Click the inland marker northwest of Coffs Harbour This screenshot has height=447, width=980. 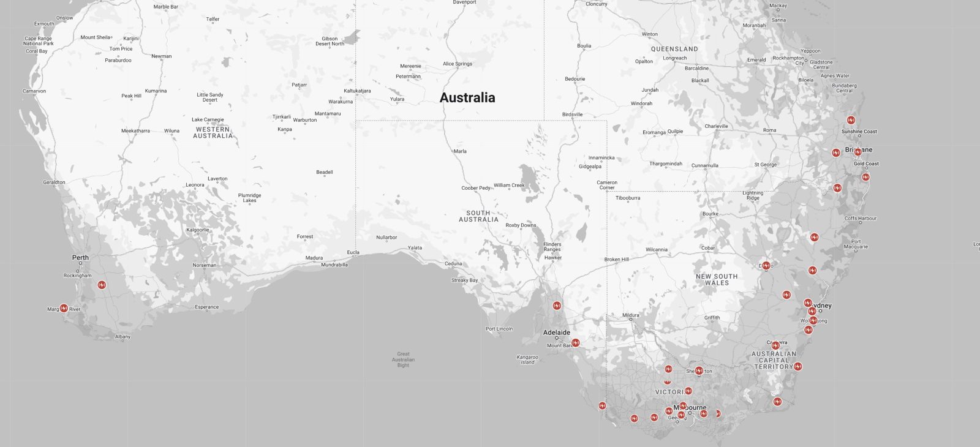814,237
